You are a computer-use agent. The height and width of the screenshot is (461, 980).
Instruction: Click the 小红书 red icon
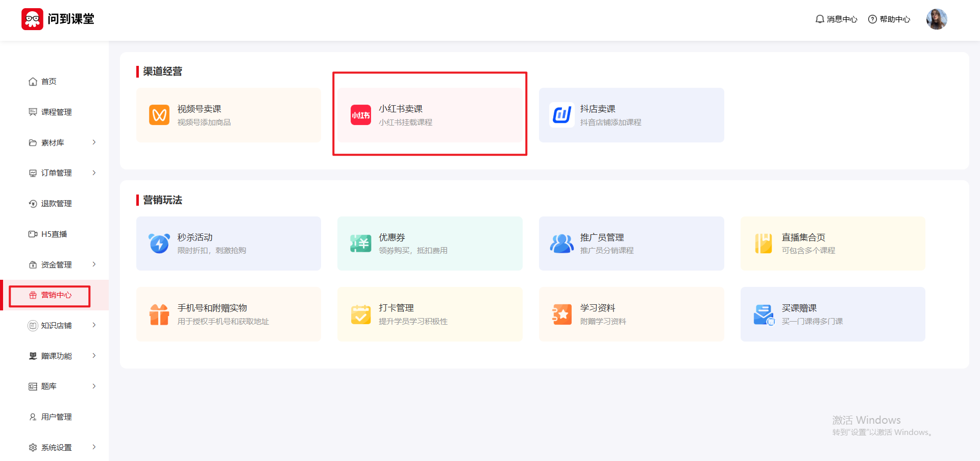click(x=361, y=115)
